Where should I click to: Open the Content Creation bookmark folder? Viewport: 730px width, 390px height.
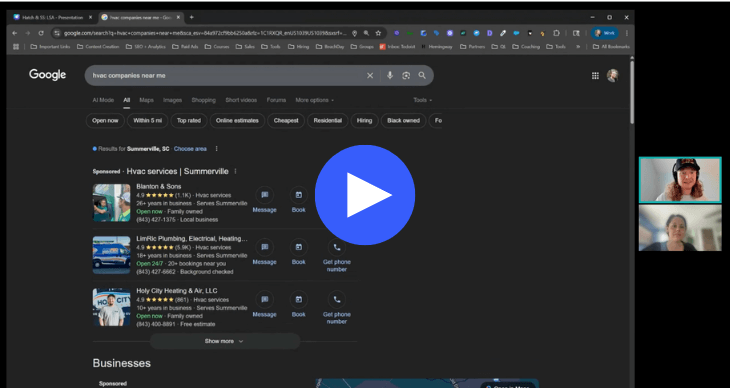[99, 47]
